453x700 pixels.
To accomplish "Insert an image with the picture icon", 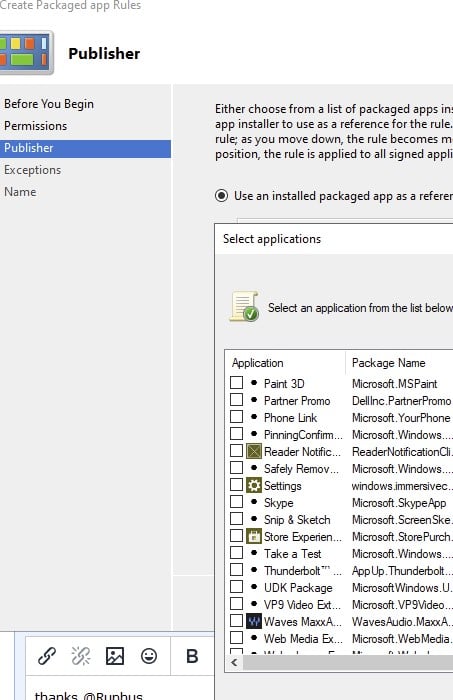I will tap(115, 656).
